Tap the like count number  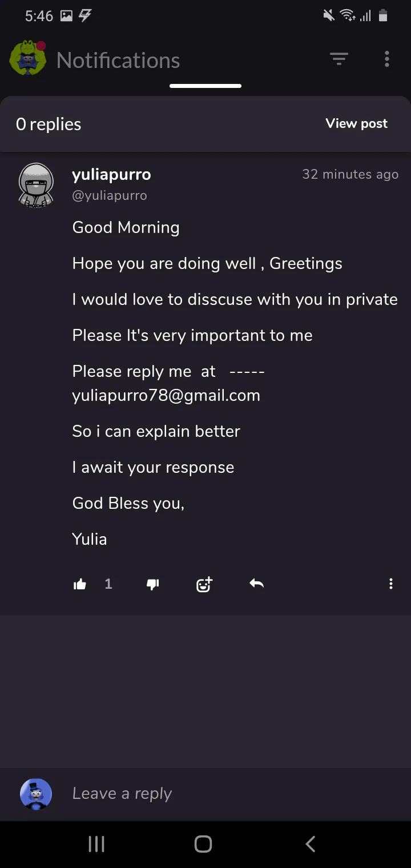click(108, 584)
